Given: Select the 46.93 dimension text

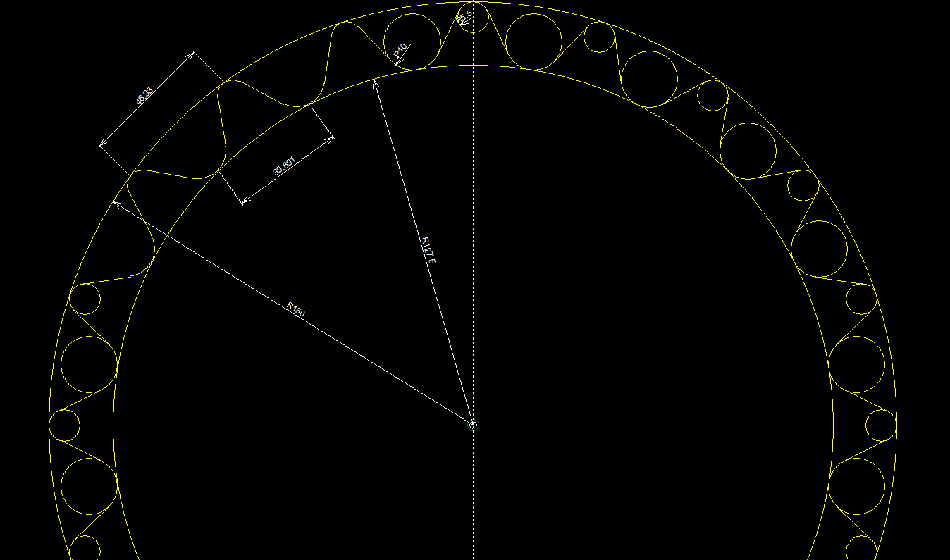Looking at the screenshot, I should point(144,96).
